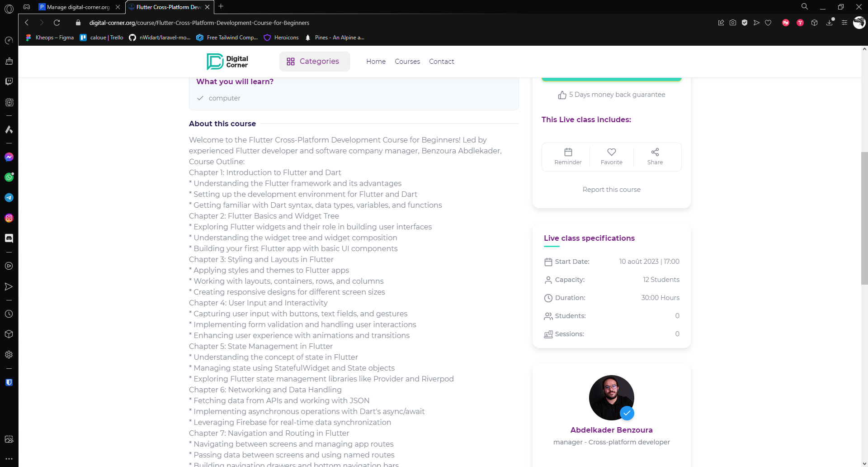Open Messenger from the browser sidebar
This screenshot has width=868, height=467.
9,157
